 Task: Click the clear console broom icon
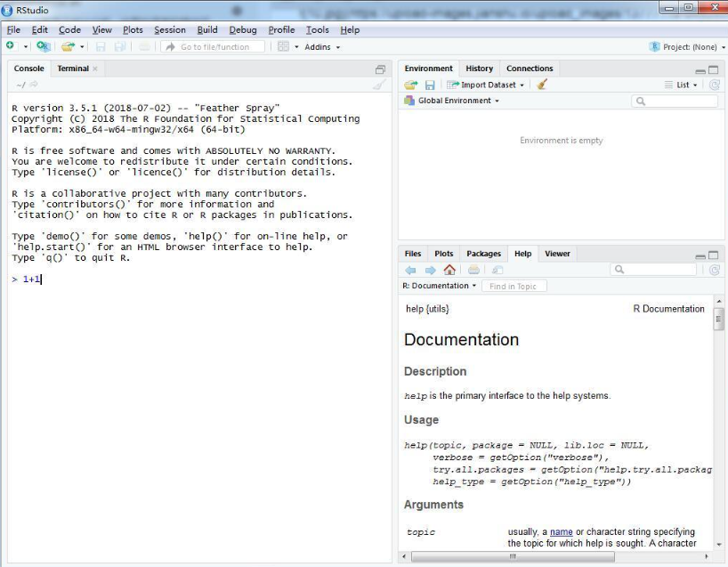pos(379,85)
